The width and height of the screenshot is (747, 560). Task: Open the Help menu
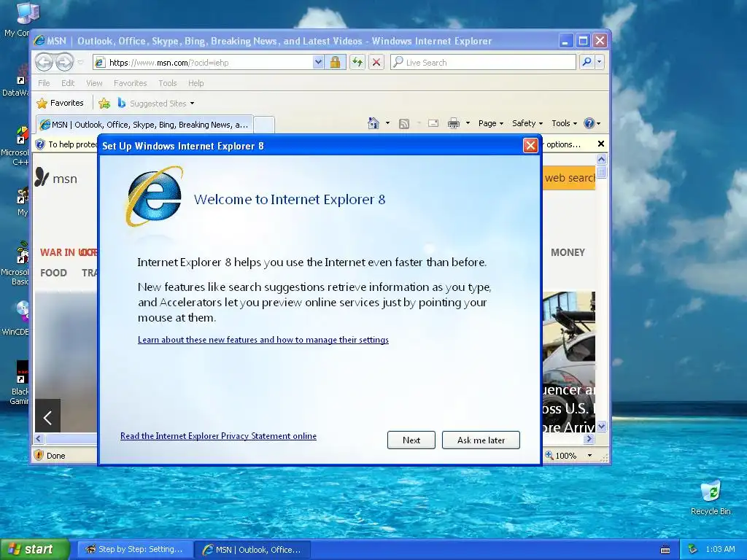point(196,83)
